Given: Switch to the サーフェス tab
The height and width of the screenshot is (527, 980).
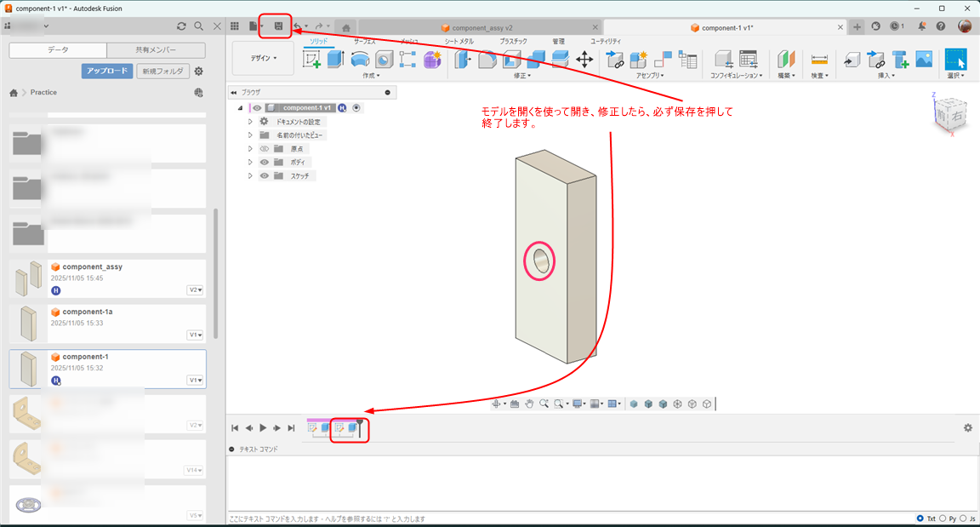Looking at the screenshot, I should pyautogui.click(x=364, y=41).
